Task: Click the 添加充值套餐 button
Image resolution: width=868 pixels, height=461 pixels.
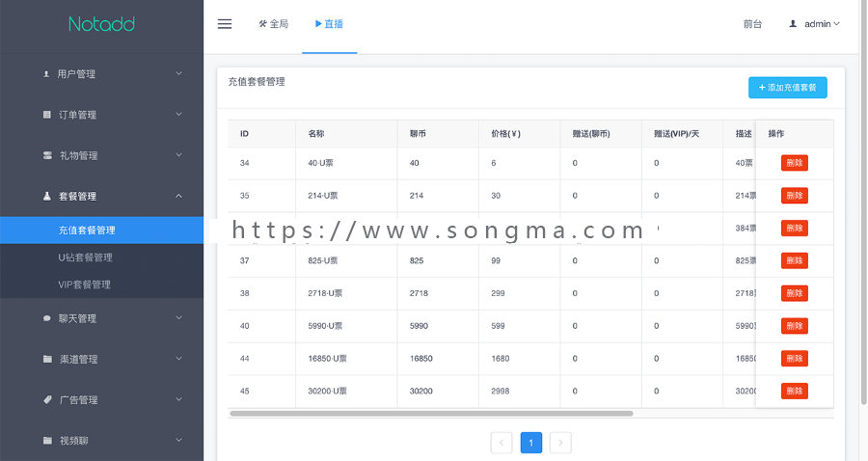Action: (788, 88)
